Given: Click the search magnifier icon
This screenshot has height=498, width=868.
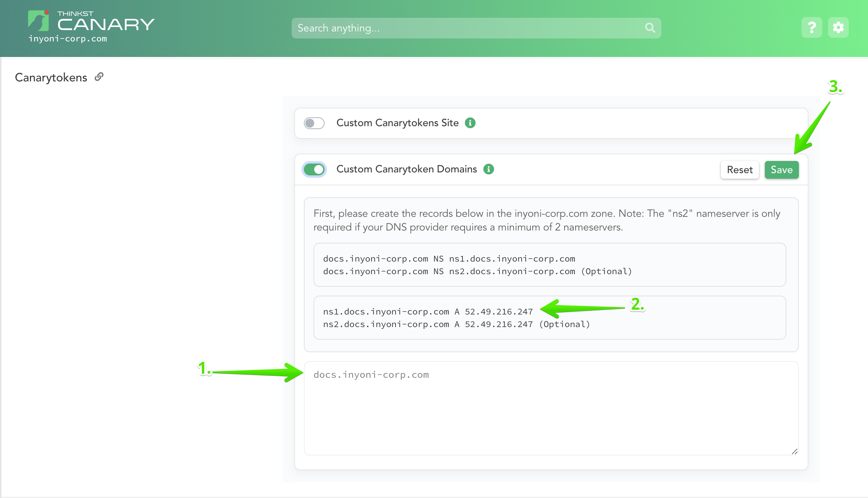Looking at the screenshot, I should point(650,28).
